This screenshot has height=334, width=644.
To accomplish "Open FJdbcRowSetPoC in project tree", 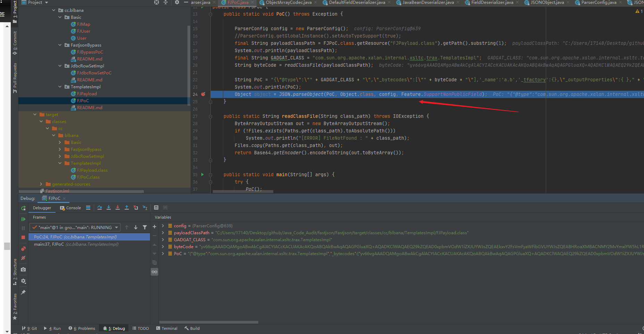I will 94,73.
